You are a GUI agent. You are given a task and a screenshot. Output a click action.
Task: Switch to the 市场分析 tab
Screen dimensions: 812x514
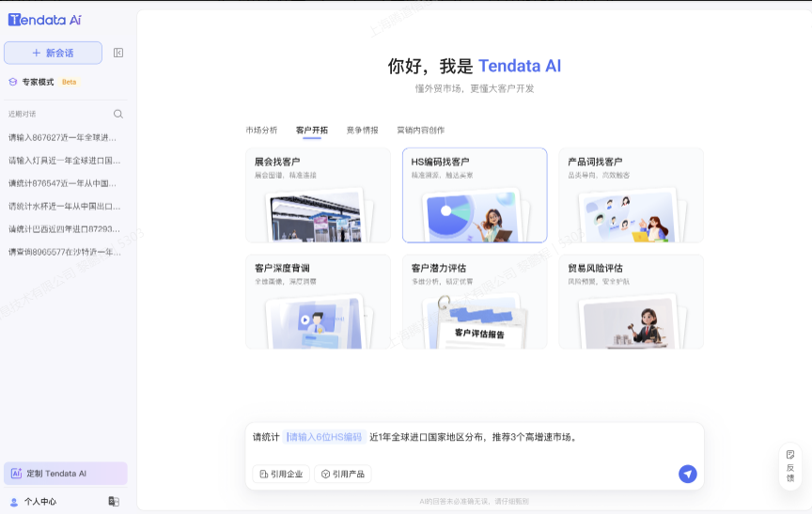pyautogui.click(x=261, y=130)
